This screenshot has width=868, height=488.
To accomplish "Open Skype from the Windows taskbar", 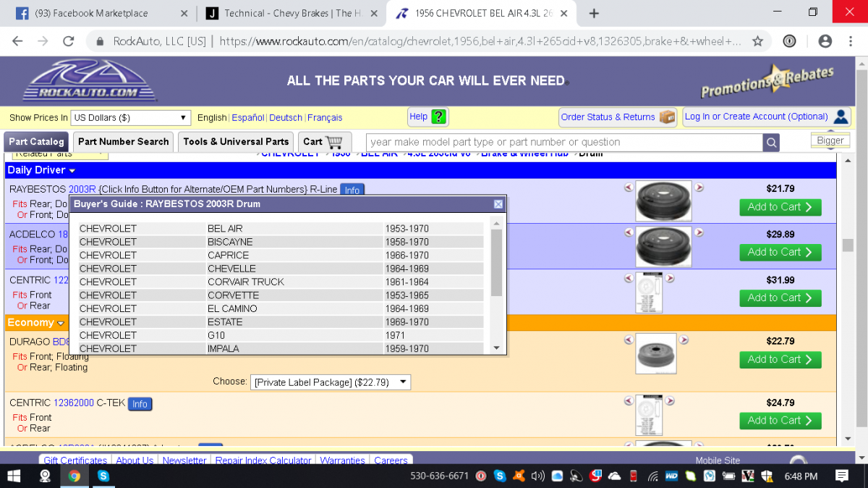I will [103, 476].
